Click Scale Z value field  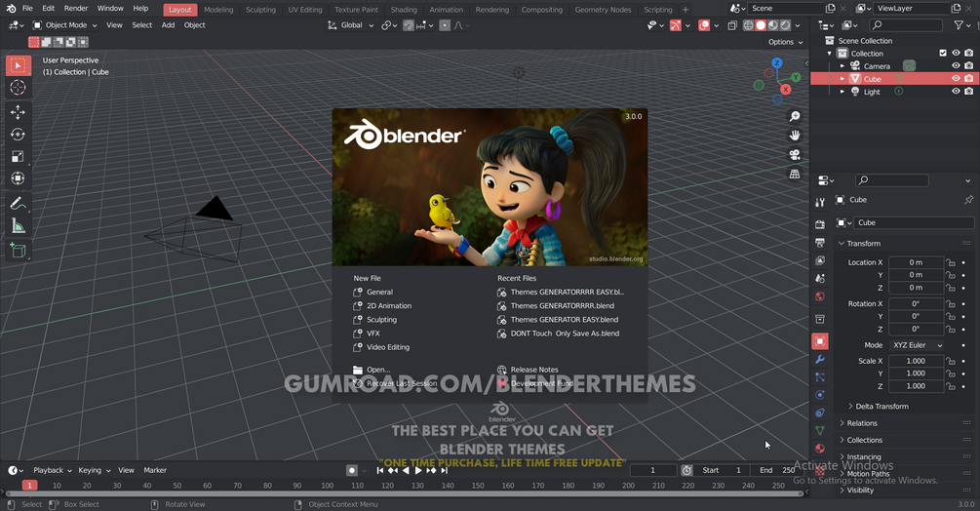[x=916, y=386]
